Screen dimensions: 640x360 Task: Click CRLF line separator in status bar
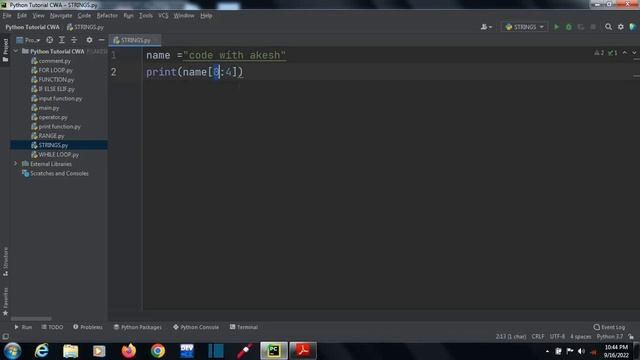click(538, 336)
